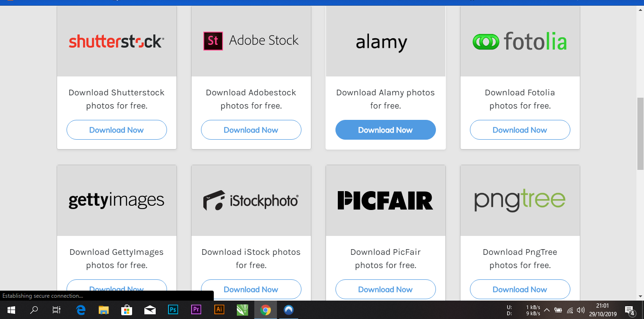
Task: Click 'Download Fotolia photos for free.' text
Action: pos(520,99)
